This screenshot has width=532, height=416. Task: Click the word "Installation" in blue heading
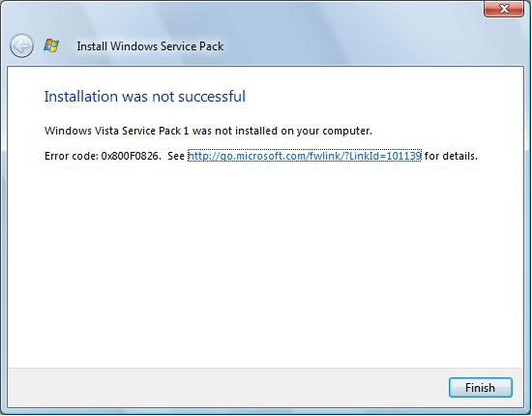point(80,97)
